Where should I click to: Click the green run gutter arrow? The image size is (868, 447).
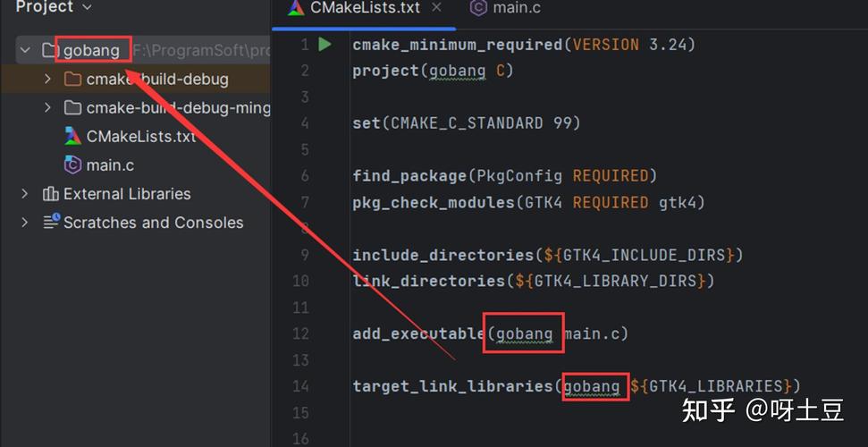pyautogui.click(x=325, y=45)
